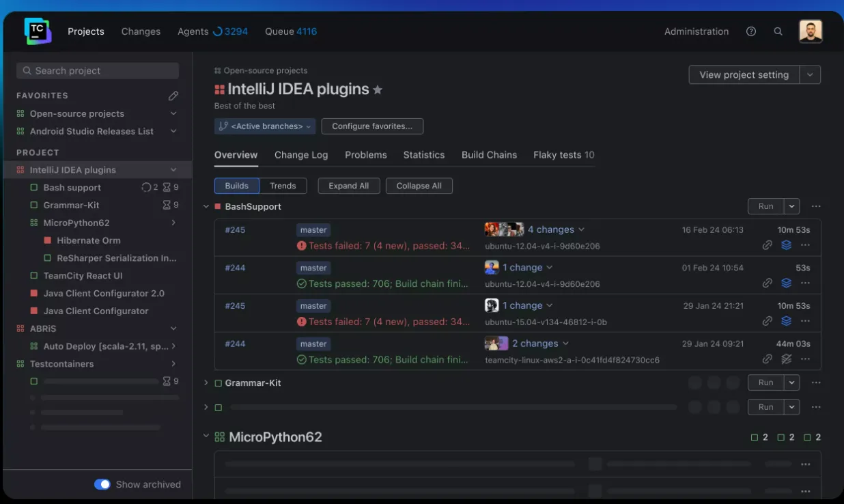844x504 pixels.
Task: Open more options for 44m 03s build
Action: 806,359
